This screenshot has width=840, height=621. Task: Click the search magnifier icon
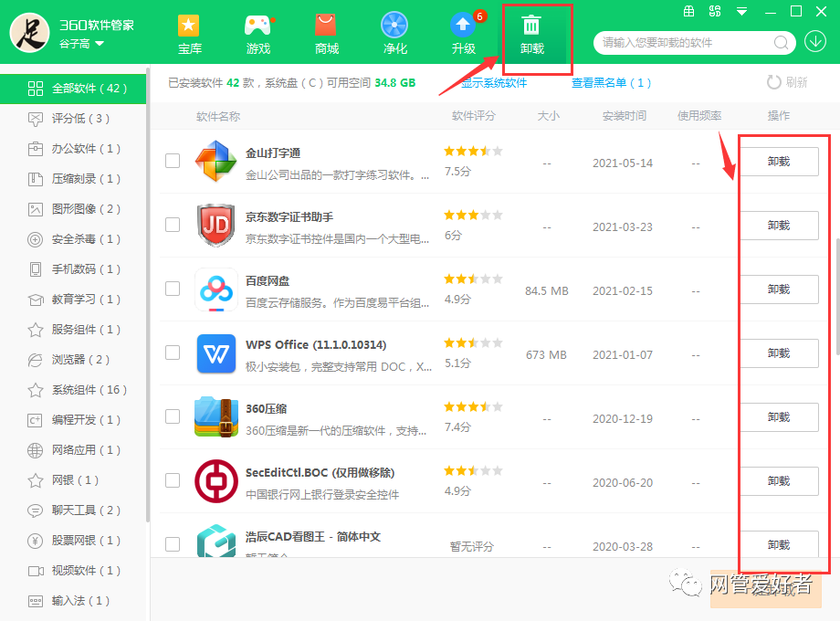click(x=781, y=43)
